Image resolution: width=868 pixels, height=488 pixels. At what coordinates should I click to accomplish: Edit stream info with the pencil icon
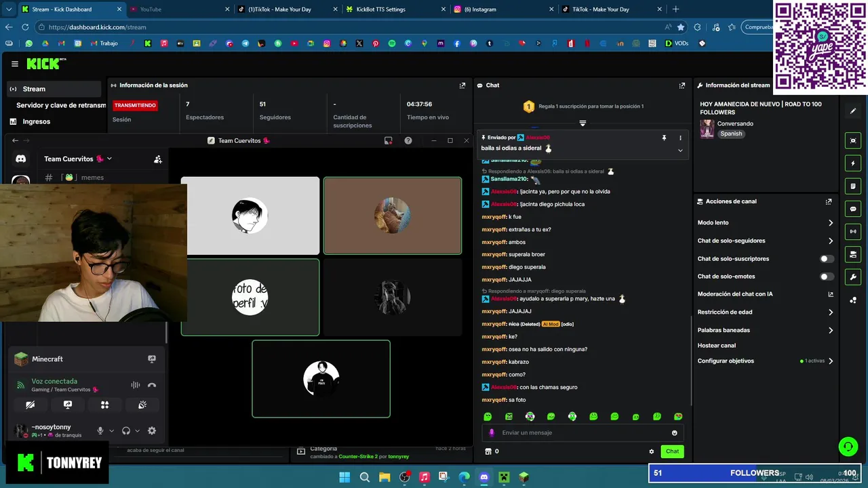[x=853, y=110]
